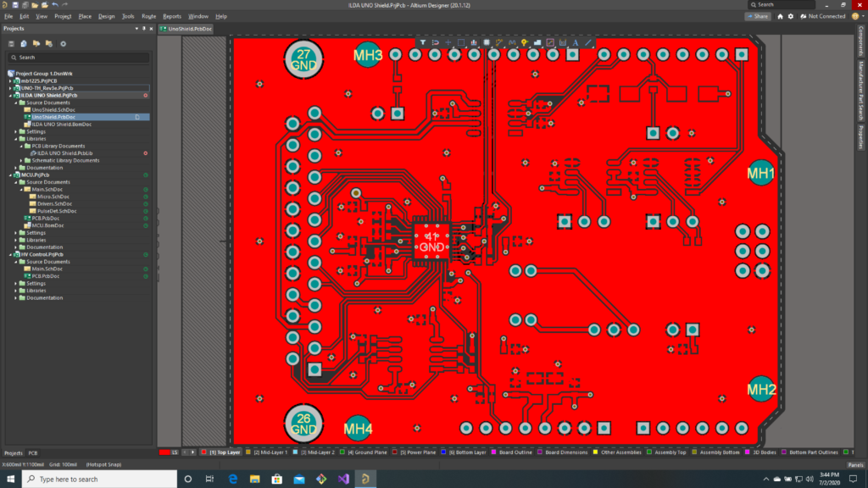Select the Place Line tool

589,42
